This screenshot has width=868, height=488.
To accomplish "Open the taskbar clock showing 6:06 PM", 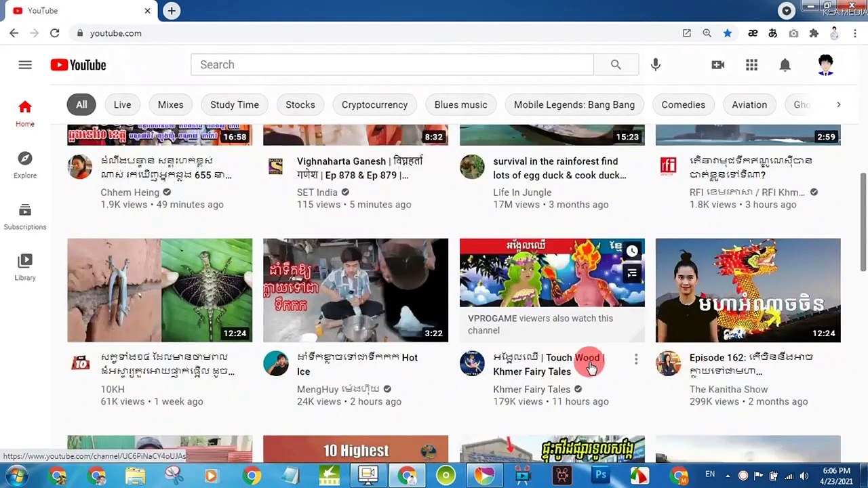I will click(836, 476).
